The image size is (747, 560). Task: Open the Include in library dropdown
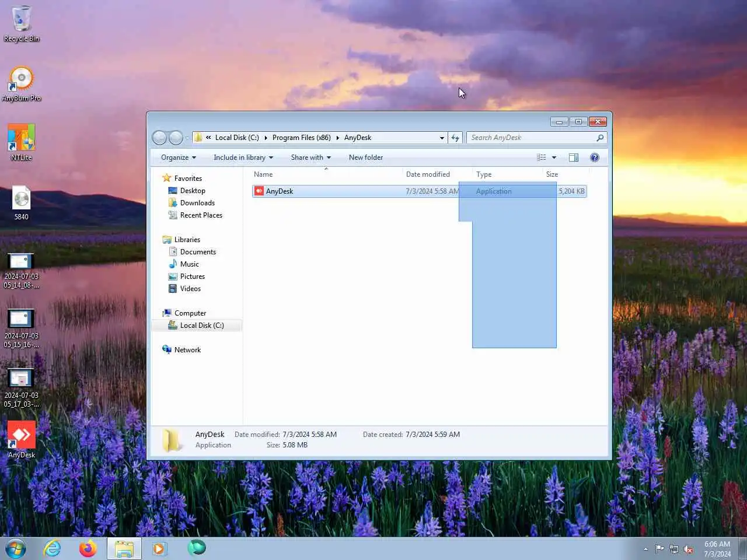pos(243,157)
